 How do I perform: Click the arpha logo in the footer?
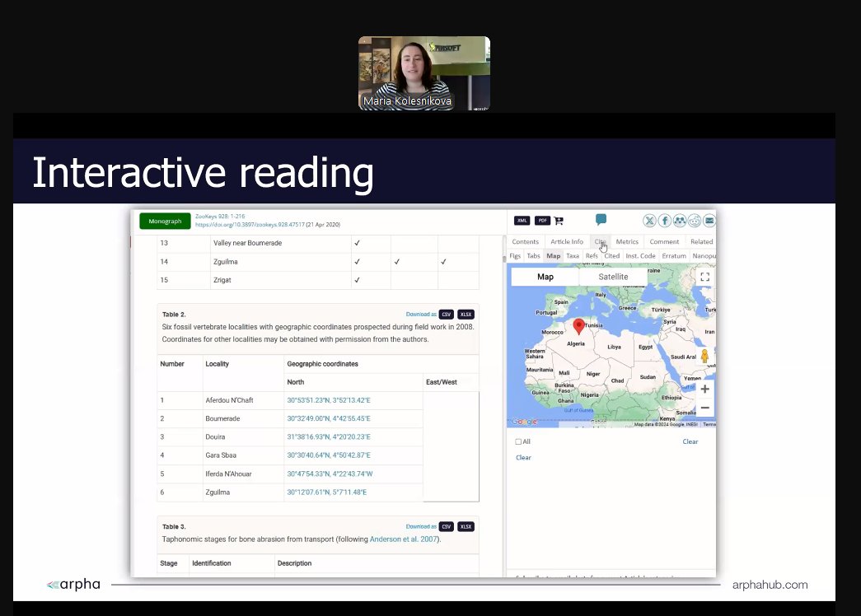pyautogui.click(x=73, y=584)
